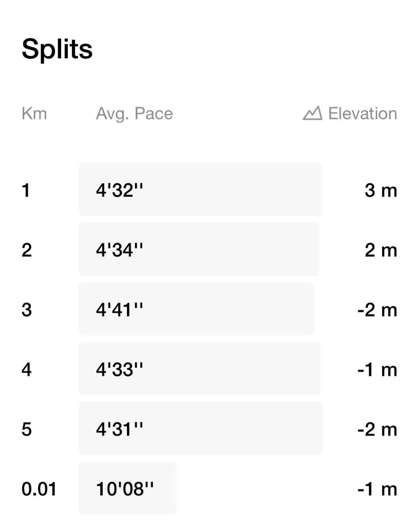Select the 0.01 km partial split
Image resolution: width=419 pixels, height=532 pixels.
coord(39,489)
